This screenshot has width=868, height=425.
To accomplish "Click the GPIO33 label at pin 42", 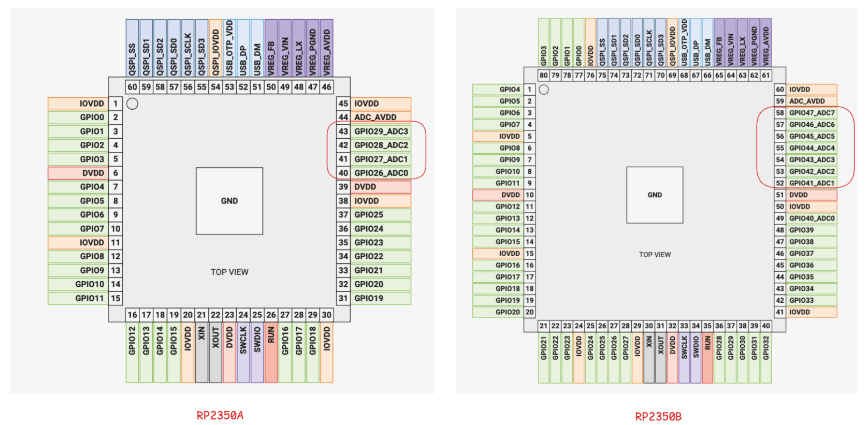I will point(812,300).
